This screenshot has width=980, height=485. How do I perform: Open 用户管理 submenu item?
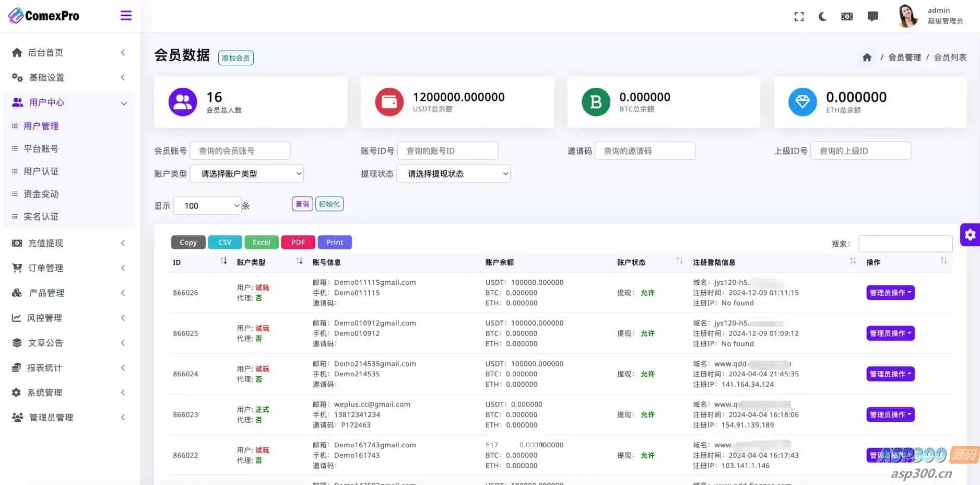41,126
